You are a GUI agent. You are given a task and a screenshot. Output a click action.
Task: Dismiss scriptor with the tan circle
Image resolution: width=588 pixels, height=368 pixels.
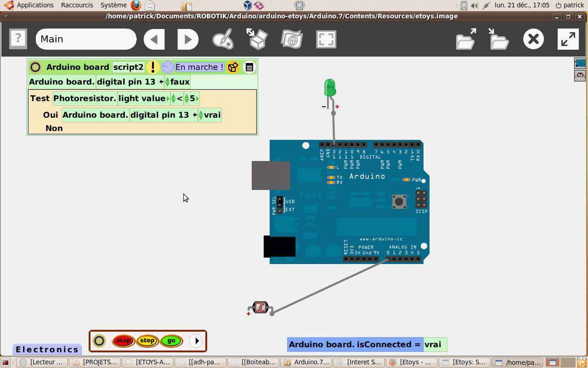[x=35, y=67]
